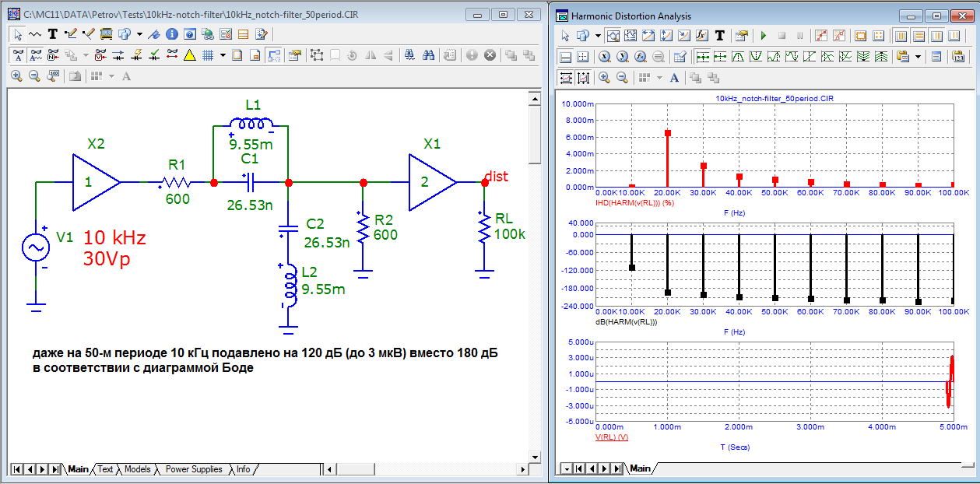The width and height of the screenshot is (980, 484).
Task: Click the V(RL) (V) plot label
Action: (611, 437)
